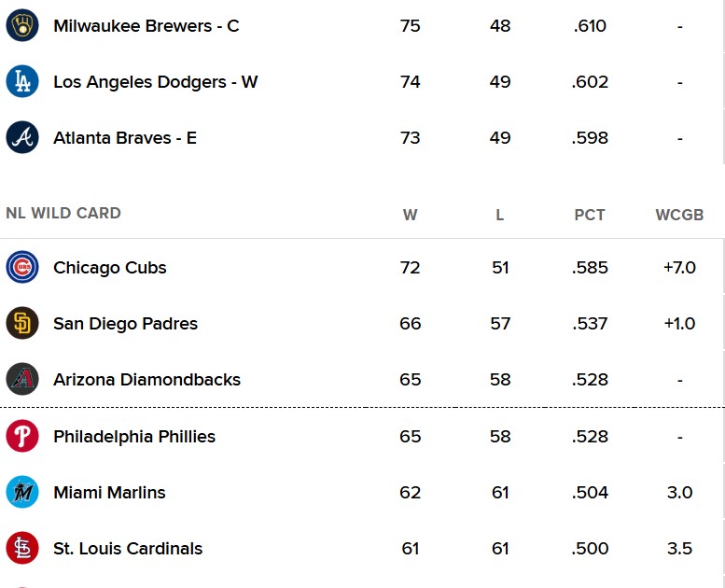Click the PCT column header
Image resolution: width=725 pixels, height=588 pixels.
tap(590, 215)
